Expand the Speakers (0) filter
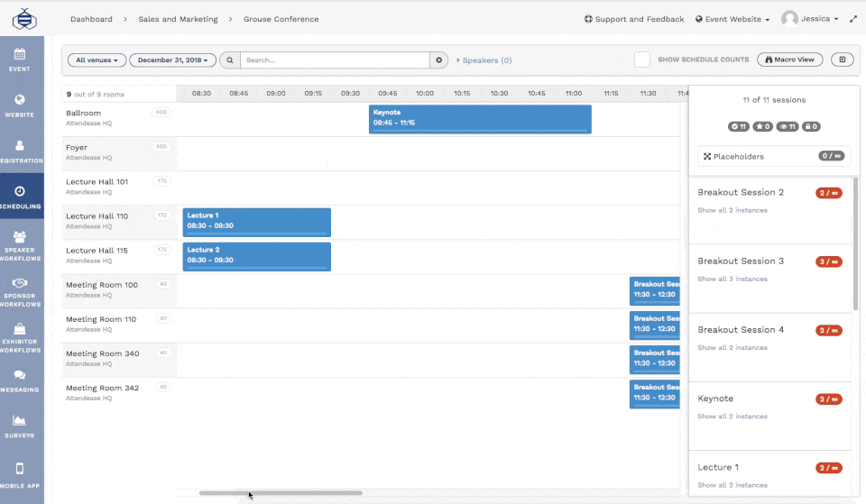Viewport: 866px width, 504px height. [484, 60]
